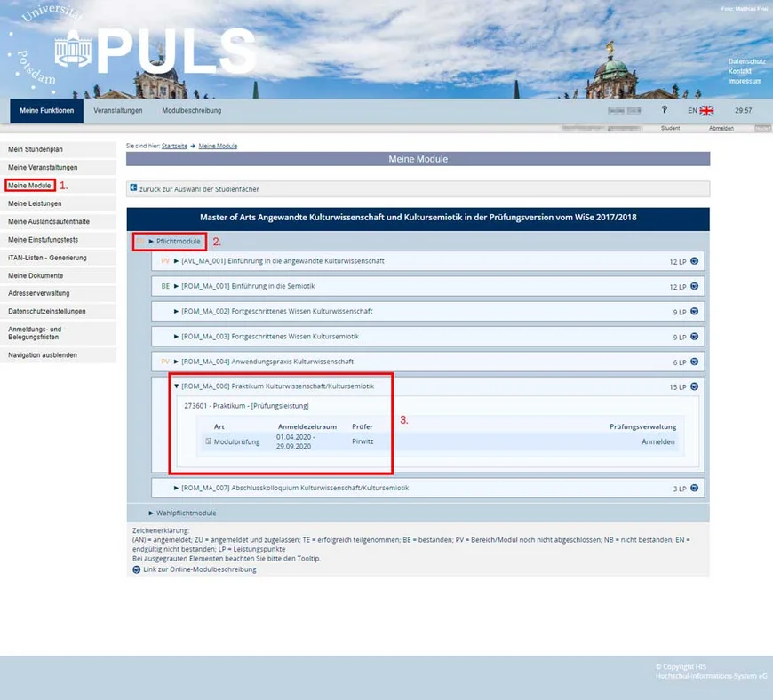This screenshot has height=700, width=773.
Task: Select Meine Module in sidebar
Action: click(58, 186)
